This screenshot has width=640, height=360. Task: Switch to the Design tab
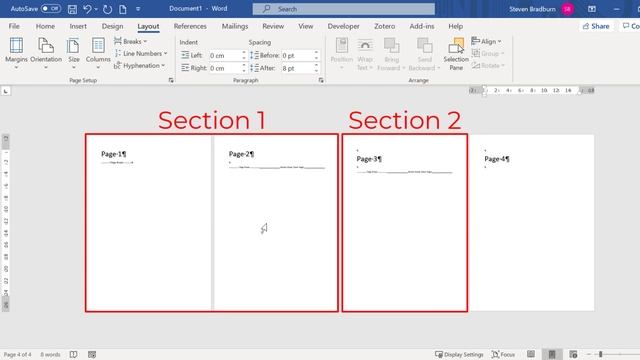pos(112,26)
